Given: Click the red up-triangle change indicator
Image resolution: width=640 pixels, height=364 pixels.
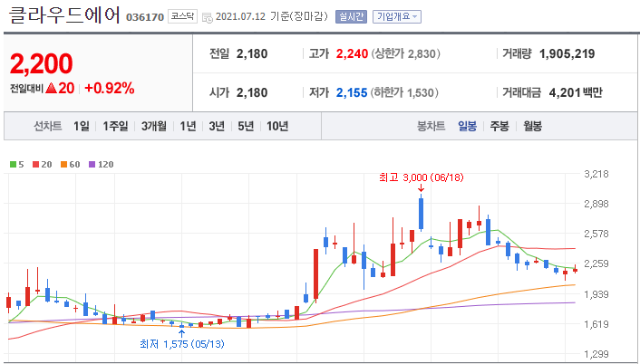Looking at the screenshot, I should 51,88.
